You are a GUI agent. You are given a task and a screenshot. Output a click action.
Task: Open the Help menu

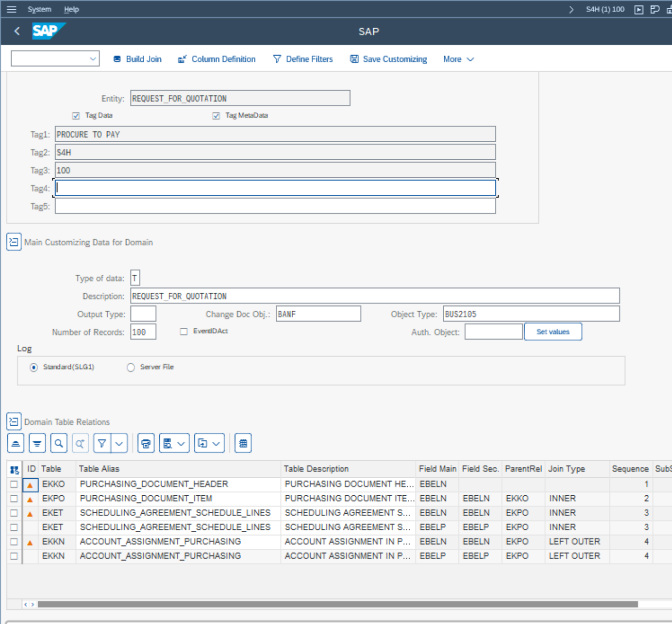(x=71, y=9)
